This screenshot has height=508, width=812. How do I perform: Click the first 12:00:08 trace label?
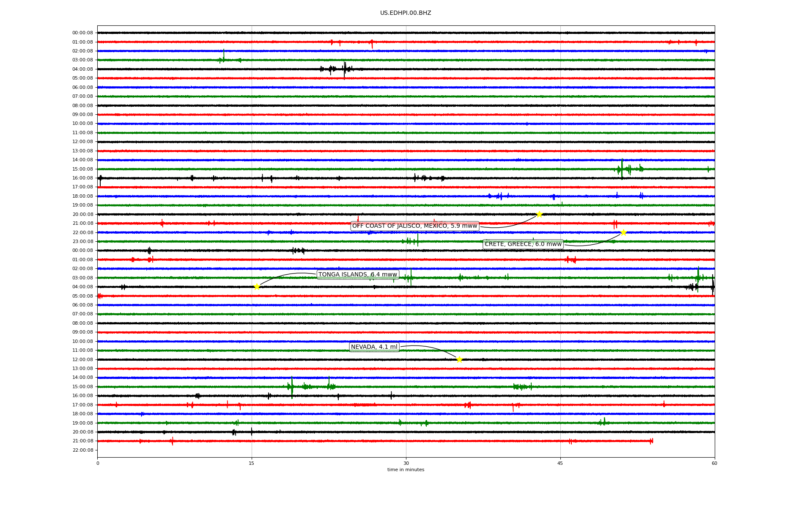click(82, 142)
